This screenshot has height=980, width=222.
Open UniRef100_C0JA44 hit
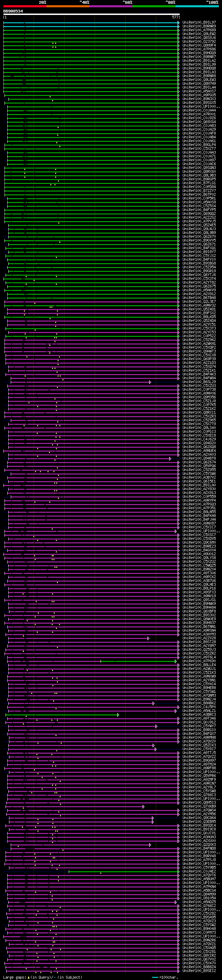[199, 110]
